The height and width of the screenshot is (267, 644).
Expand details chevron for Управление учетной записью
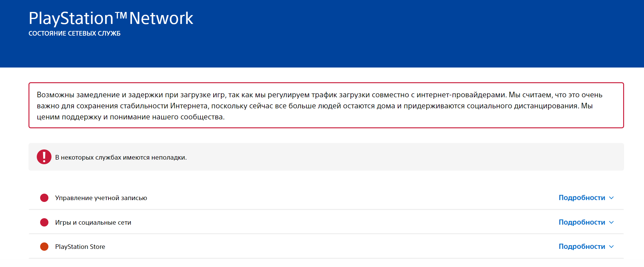[612, 198]
